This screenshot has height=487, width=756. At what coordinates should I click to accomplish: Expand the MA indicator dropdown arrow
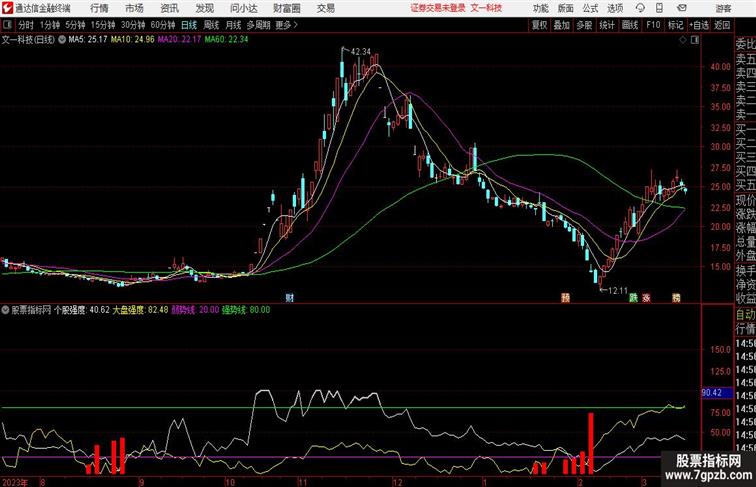coord(62,40)
